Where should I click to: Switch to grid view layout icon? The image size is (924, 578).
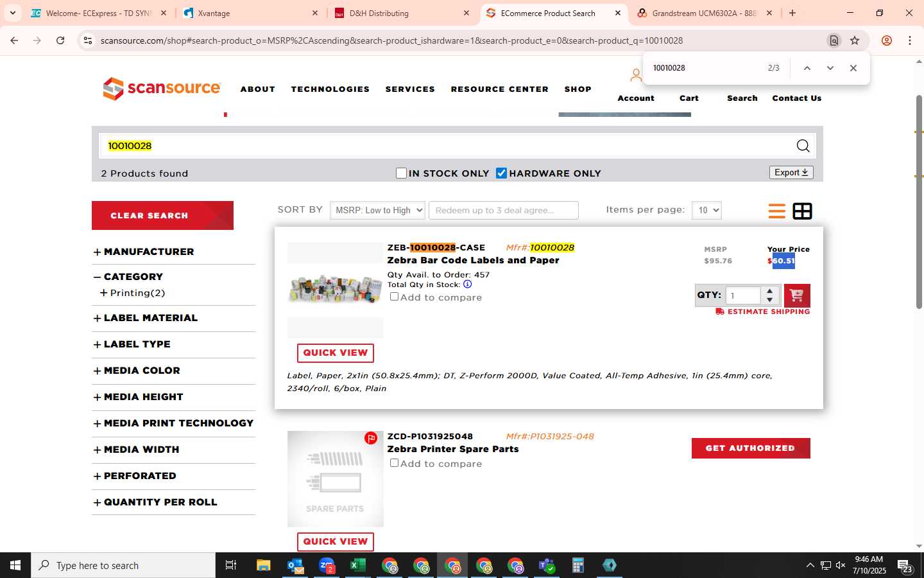[x=802, y=211]
